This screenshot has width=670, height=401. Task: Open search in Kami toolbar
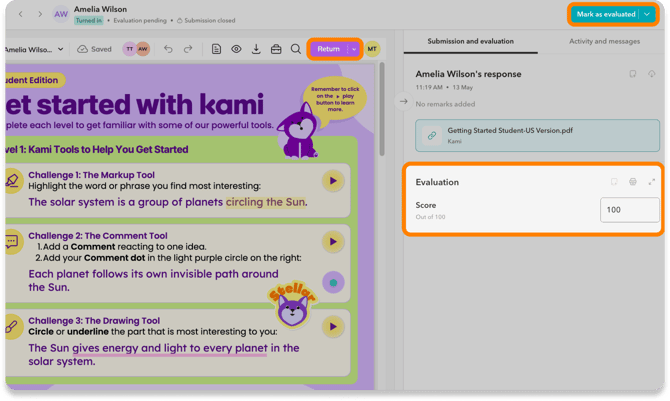coord(296,49)
